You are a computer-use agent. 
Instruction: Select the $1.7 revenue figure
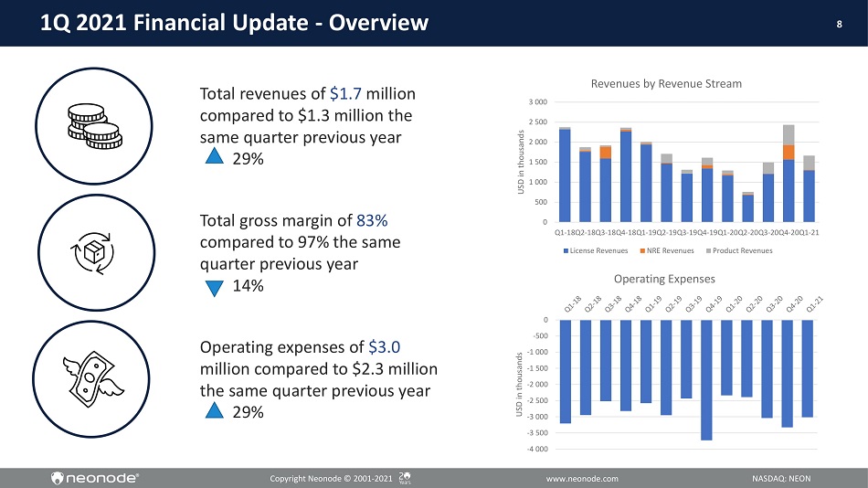[345, 93]
